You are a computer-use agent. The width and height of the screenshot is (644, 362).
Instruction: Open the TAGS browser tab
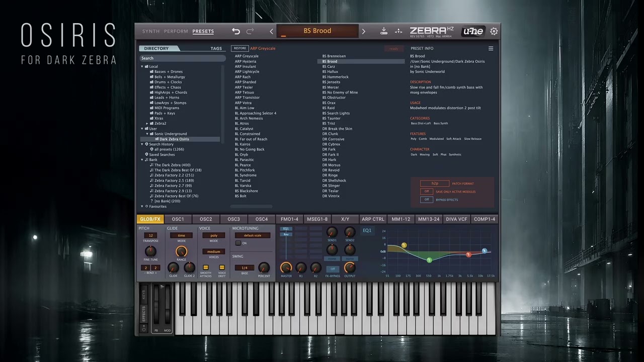pos(216,49)
